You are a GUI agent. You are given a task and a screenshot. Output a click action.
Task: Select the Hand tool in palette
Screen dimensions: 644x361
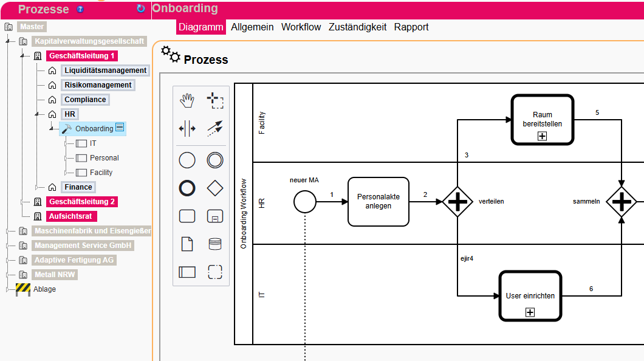pos(187,101)
